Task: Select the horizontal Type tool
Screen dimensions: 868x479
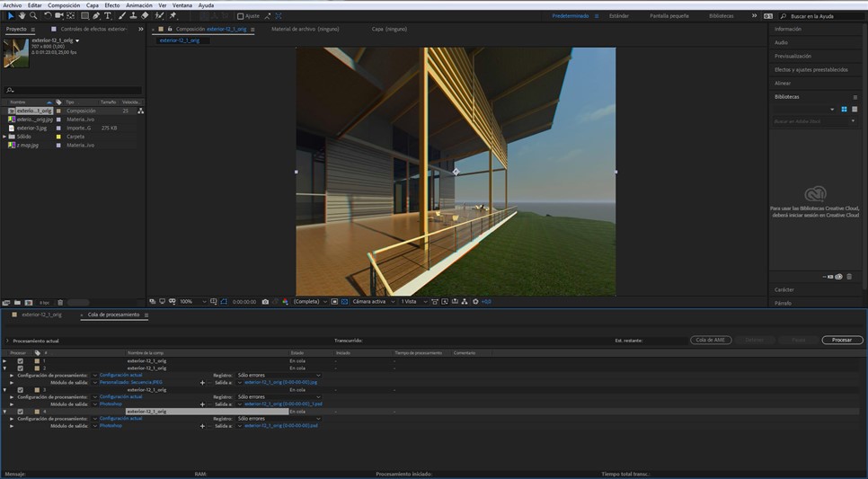Action: pyautogui.click(x=108, y=15)
